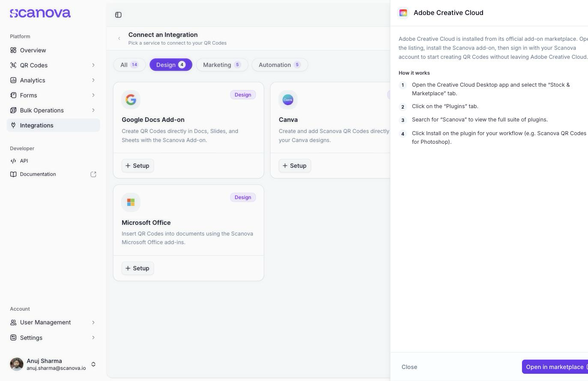Viewport: 588px width, 381px height.
Task: Click the Google logo on Google Docs Add-on card
Action: pyautogui.click(x=131, y=100)
